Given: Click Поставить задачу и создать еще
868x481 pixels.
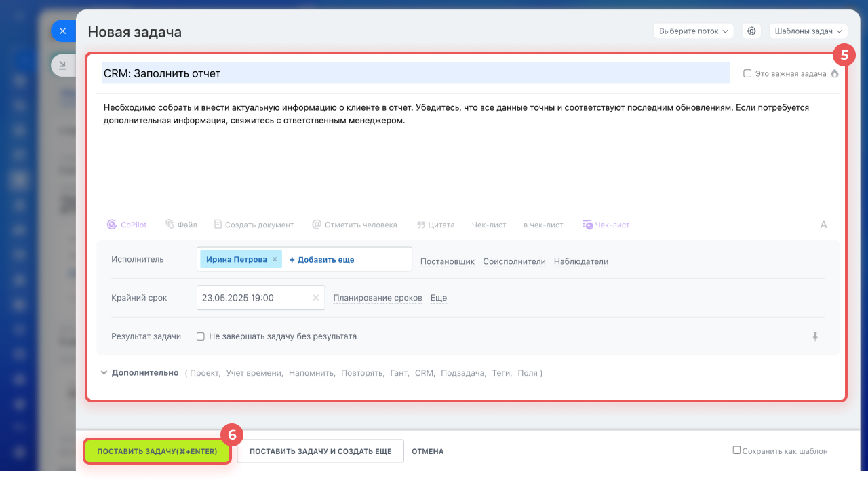Looking at the screenshot, I should (x=320, y=451).
